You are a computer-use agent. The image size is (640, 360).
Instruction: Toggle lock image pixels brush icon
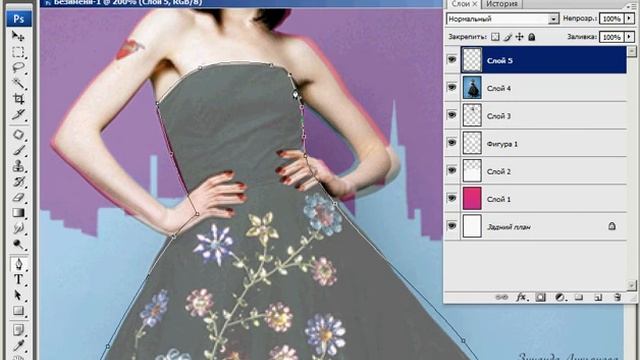[x=507, y=37]
